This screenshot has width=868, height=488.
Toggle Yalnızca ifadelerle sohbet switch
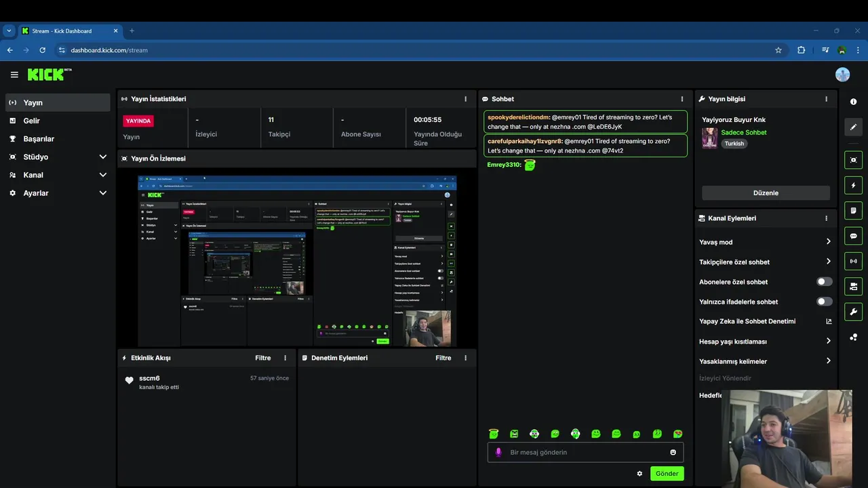[824, 302]
